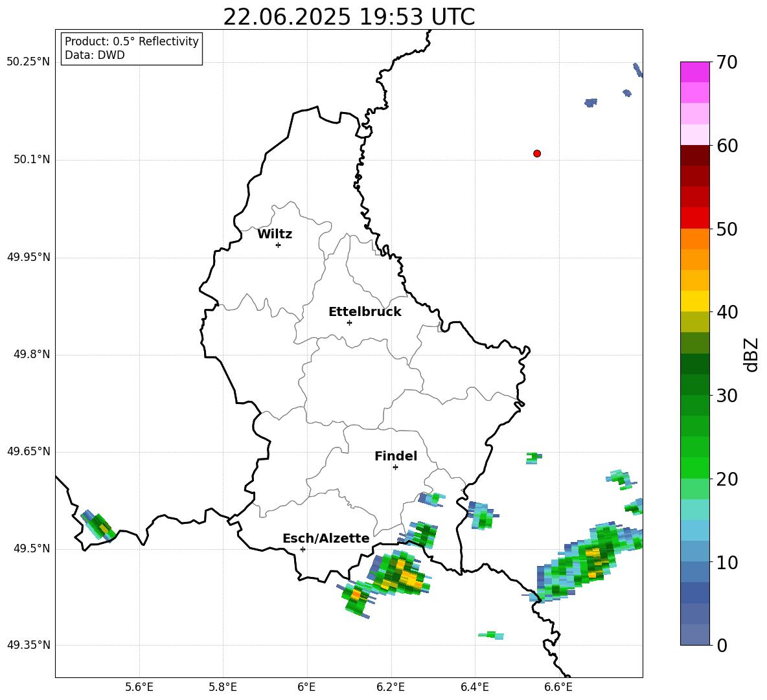Click the 6.2°E longitude label
The height and width of the screenshot is (700, 767).
(391, 687)
